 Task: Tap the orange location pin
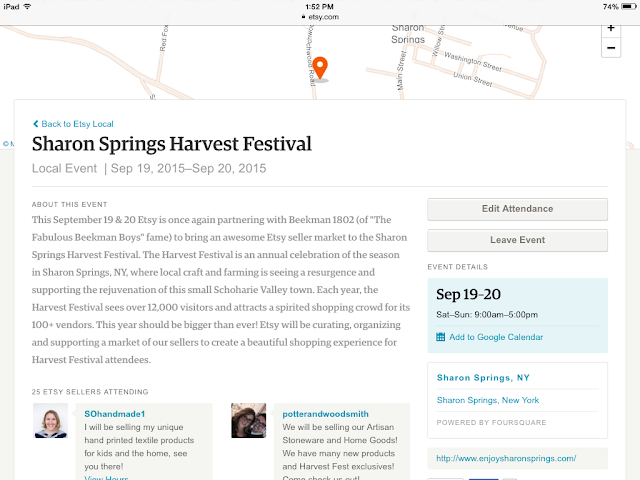[x=320, y=68]
